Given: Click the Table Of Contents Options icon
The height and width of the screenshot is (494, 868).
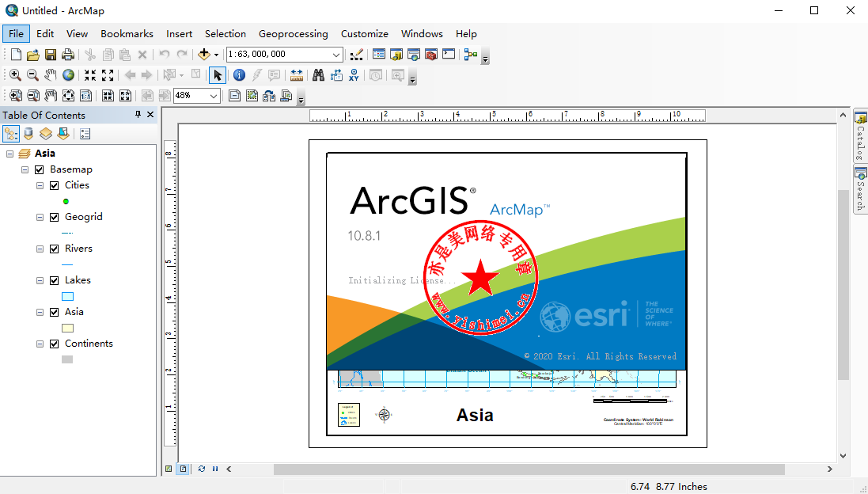Looking at the screenshot, I should [85, 134].
